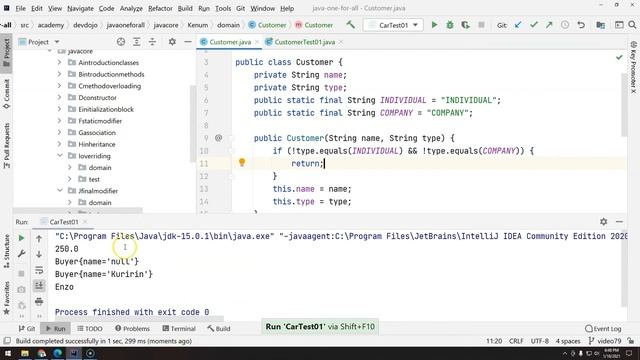The width and height of the screenshot is (640, 360).
Task: Expand the test folder under Ioverriding
Action: tap(70, 179)
